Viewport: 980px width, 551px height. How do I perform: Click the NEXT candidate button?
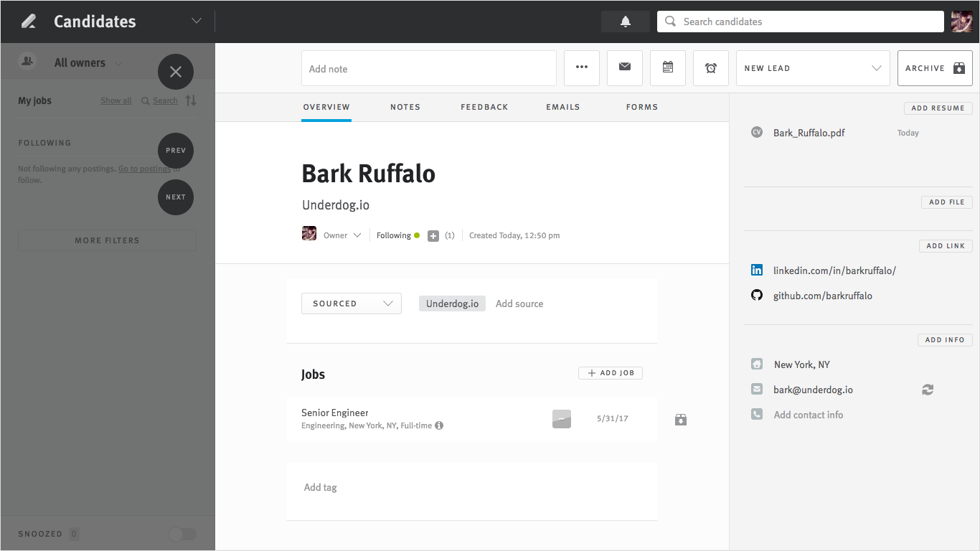(176, 197)
